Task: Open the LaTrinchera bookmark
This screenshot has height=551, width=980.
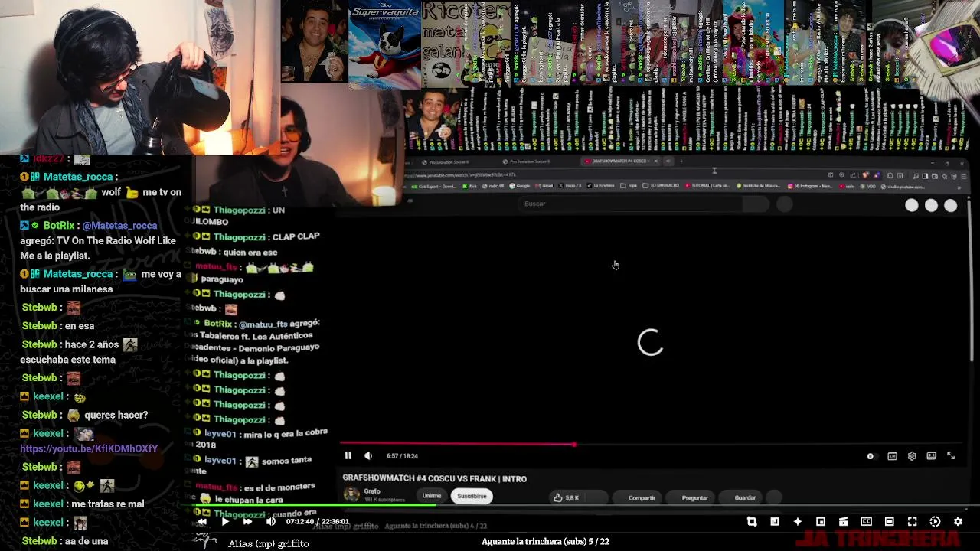Action: click(x=602, y=186)
